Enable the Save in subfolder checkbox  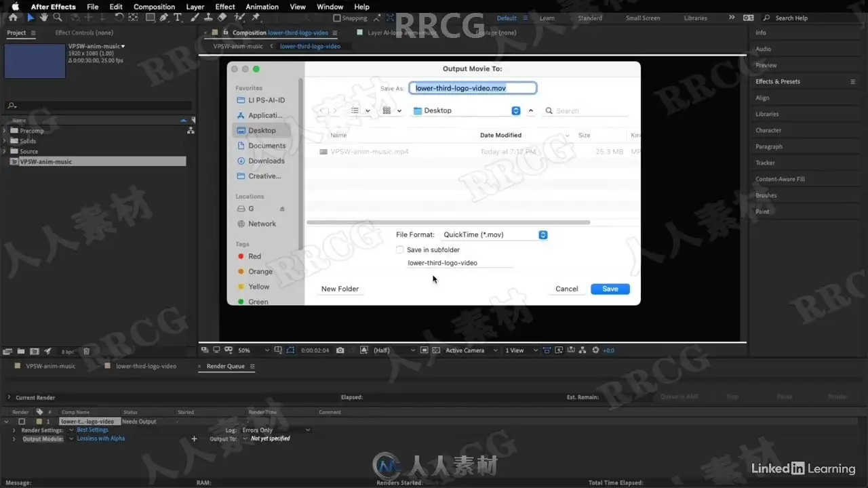tap(399, 250)
